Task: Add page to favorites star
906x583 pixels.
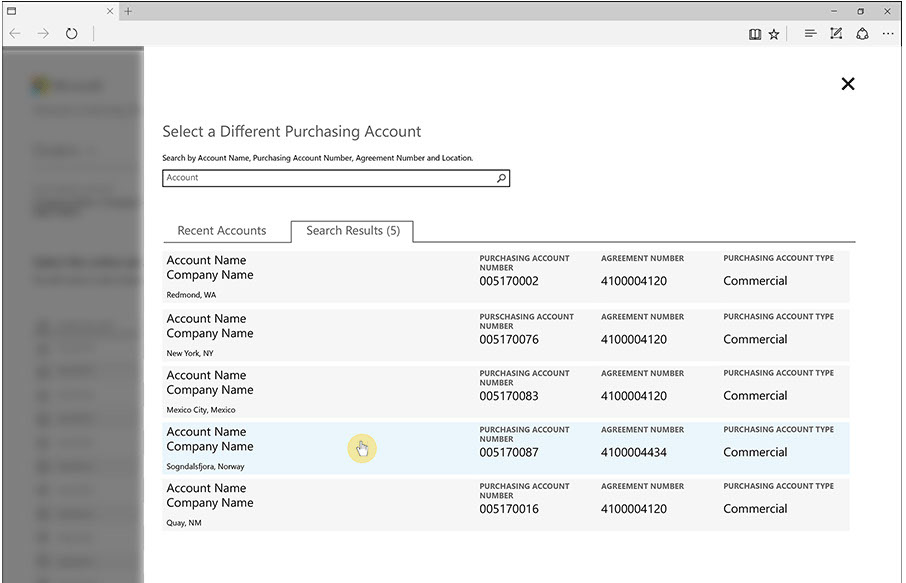Action: [774, 33]
